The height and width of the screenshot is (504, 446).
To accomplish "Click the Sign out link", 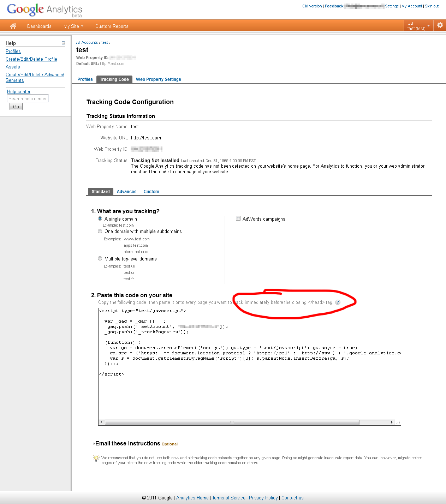I will point(432,6).
